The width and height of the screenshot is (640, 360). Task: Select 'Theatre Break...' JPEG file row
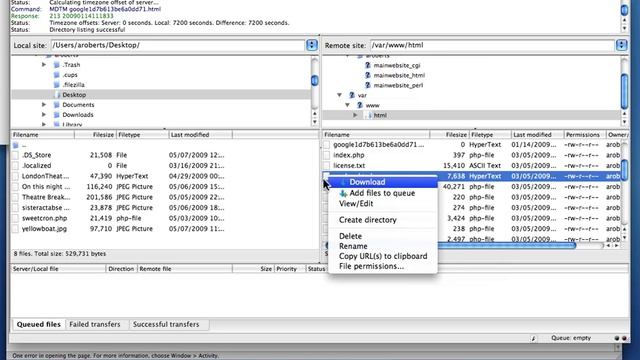click(164, 197)
